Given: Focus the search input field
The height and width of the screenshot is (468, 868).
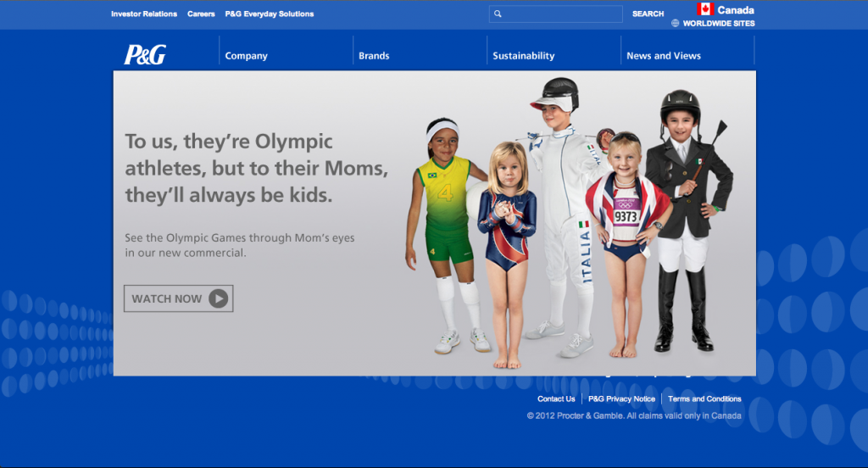Looking at the screenshot, I should coord(556,14).
